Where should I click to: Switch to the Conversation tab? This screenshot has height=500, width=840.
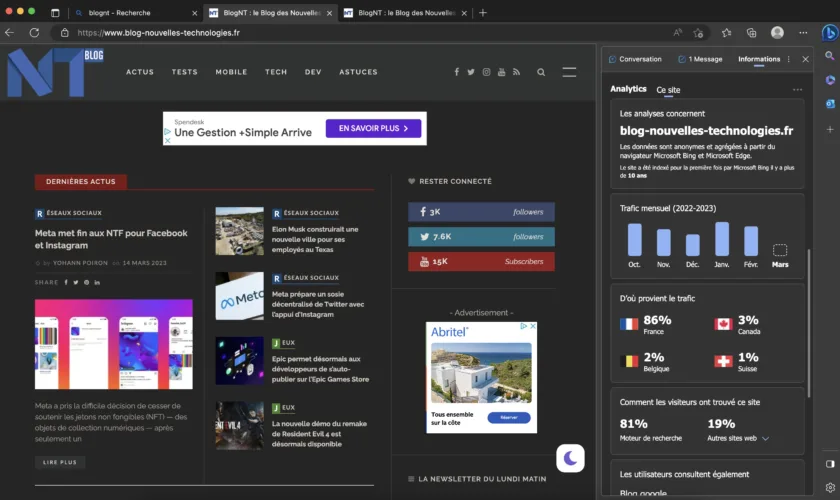pyautogui.click(x=634, y=59)
